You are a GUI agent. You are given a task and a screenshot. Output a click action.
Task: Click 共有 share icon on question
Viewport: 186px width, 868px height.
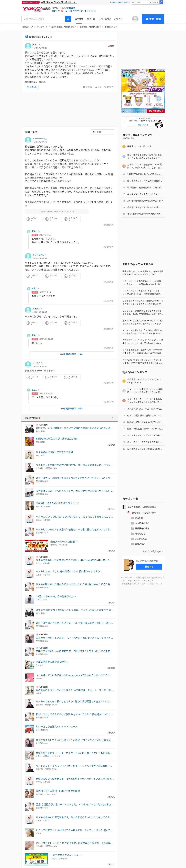[98, 87]
